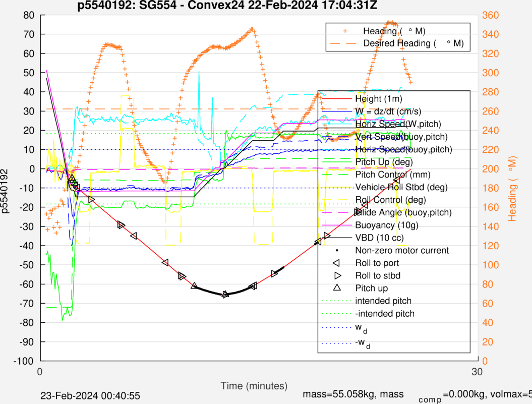Screen dimensions: 532x404
Task: Click the orange right axis tick label 200
Action: 490,169
